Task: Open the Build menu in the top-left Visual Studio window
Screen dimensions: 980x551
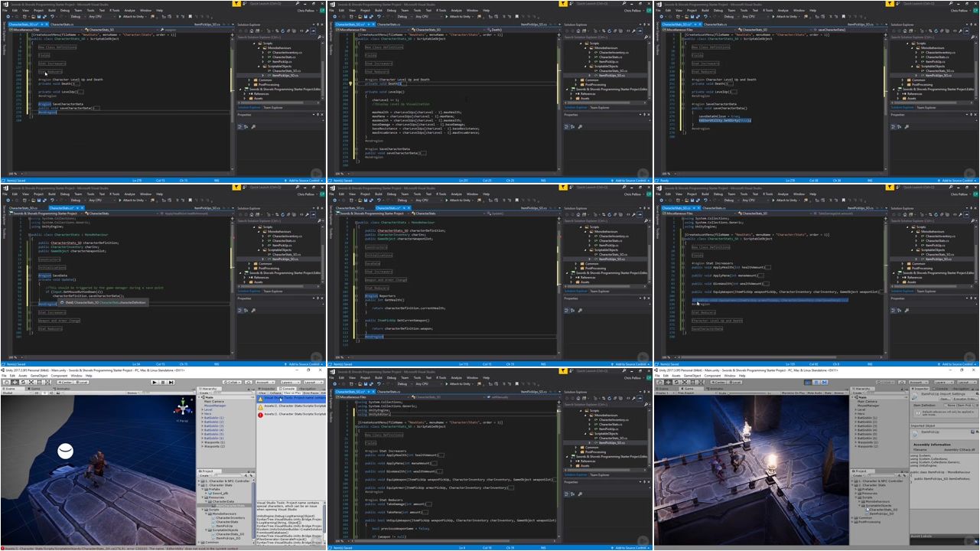Action: [x=52, y=11]
